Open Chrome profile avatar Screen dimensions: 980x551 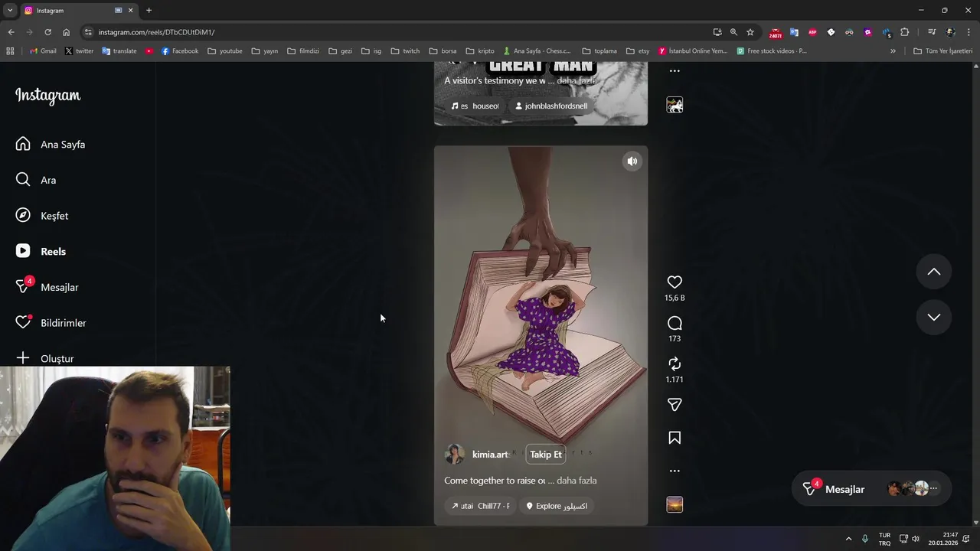point(950,32)
